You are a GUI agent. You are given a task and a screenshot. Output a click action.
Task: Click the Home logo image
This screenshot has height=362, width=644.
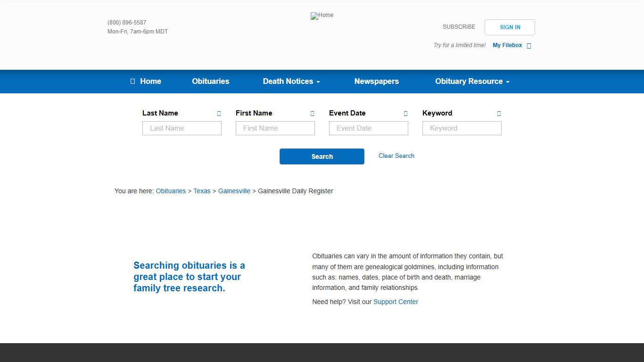[322, 16]
